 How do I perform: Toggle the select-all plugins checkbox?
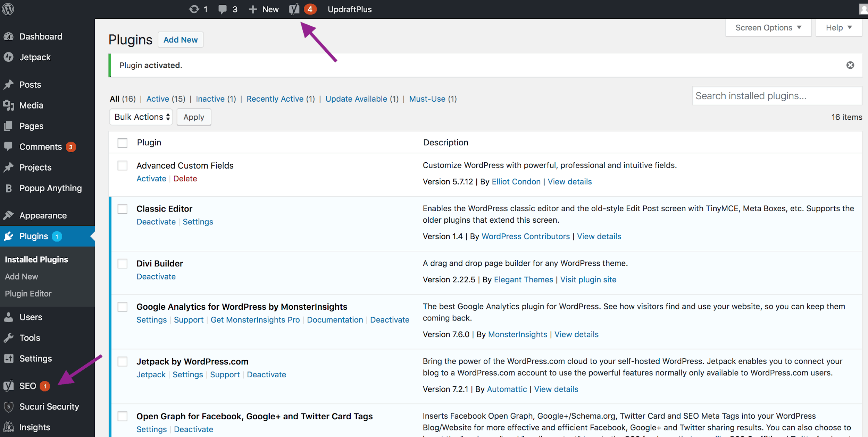coord(122,143)
